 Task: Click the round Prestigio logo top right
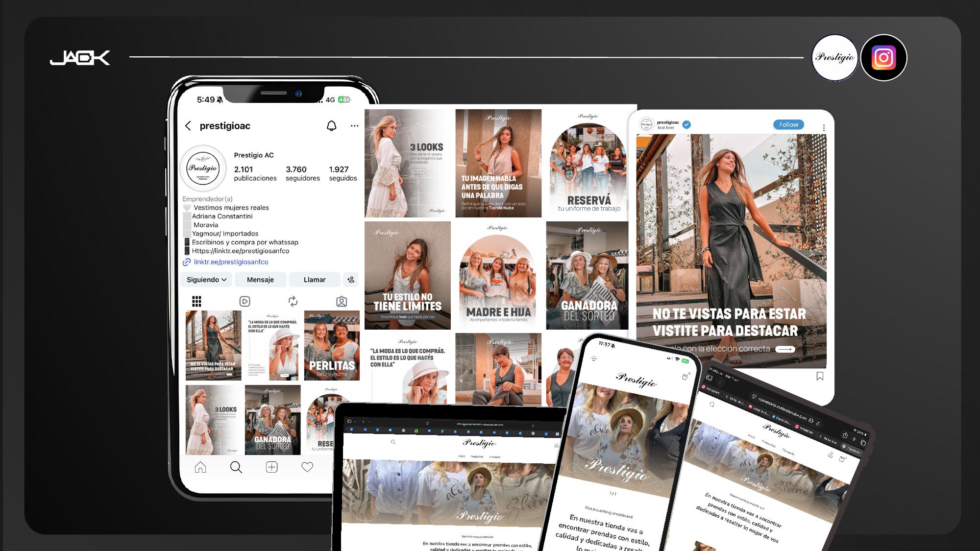point(835,58)
